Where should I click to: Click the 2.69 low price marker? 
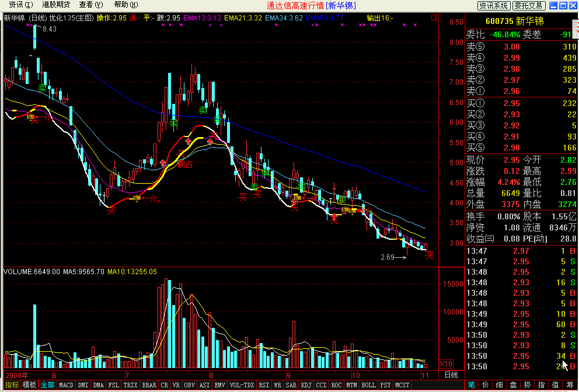(388, 257)
